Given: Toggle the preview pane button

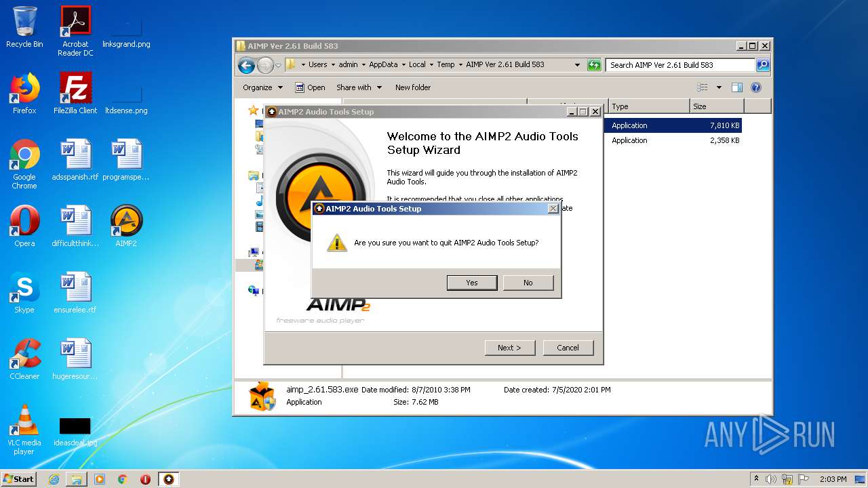Looking at the screenshot, I should (x=737, y=87).
